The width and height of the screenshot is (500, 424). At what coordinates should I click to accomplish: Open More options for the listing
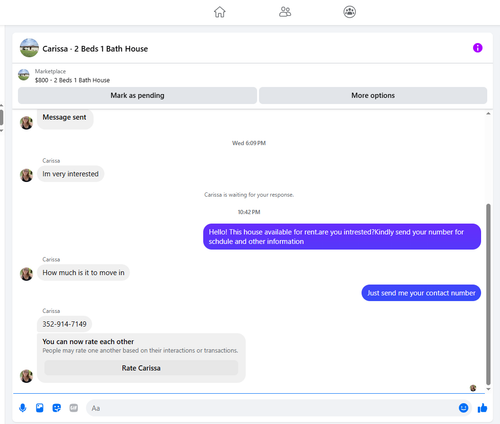click(x=373, y=95)
